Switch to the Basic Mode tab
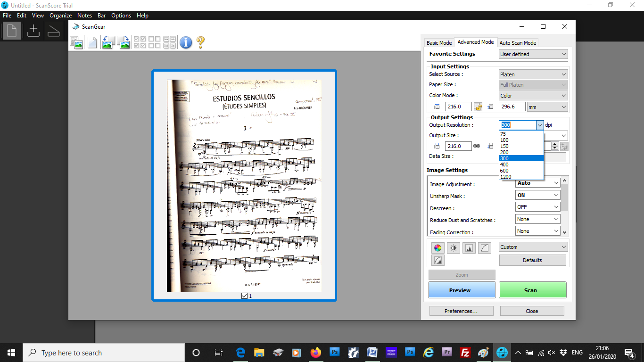 click(439, 43)
